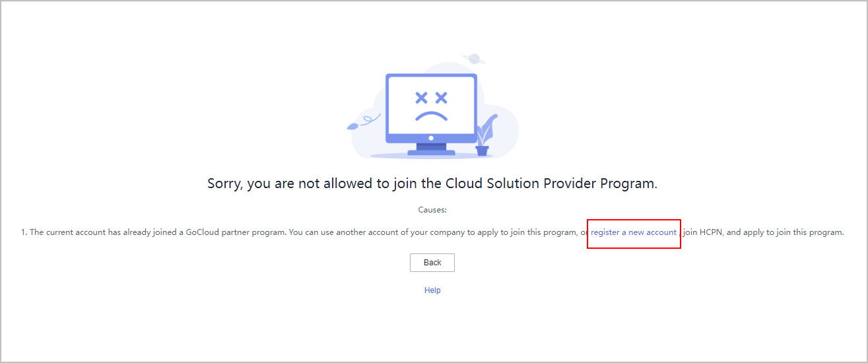Screen dimensions: 868x363
Task: Click the small planet icon above the monitor
Action: coord(473,59)
